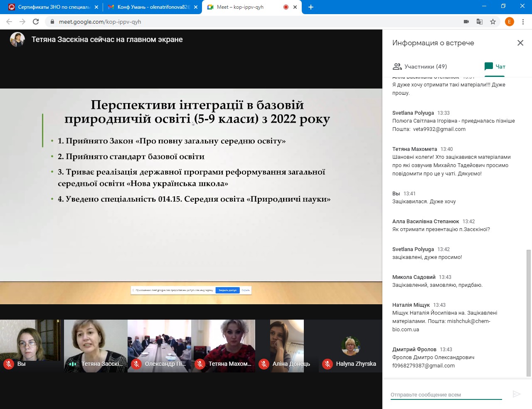
Task: Open the translate page icon
Action: tap(480, 22)
